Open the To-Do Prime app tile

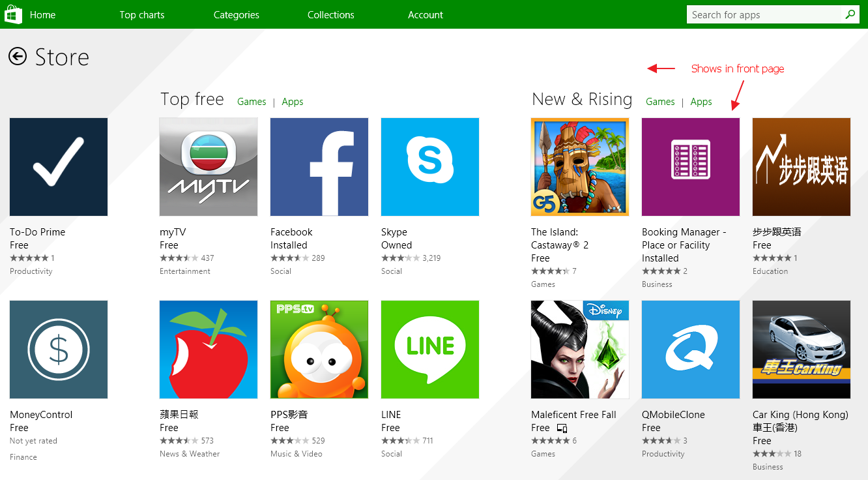[x=59, y=167]
